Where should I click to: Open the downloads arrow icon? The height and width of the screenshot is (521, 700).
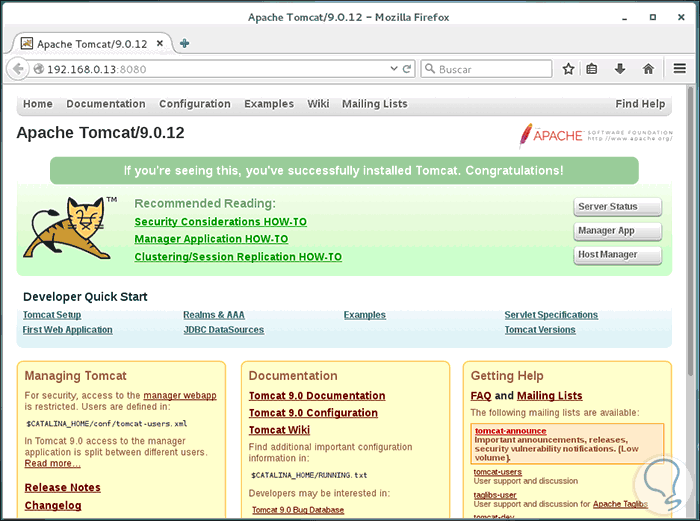(620, 69)
